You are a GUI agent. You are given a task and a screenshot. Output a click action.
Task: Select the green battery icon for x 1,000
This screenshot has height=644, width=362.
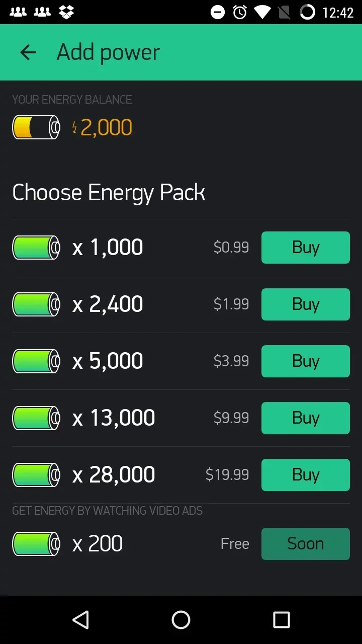click(x=36, y=248)
